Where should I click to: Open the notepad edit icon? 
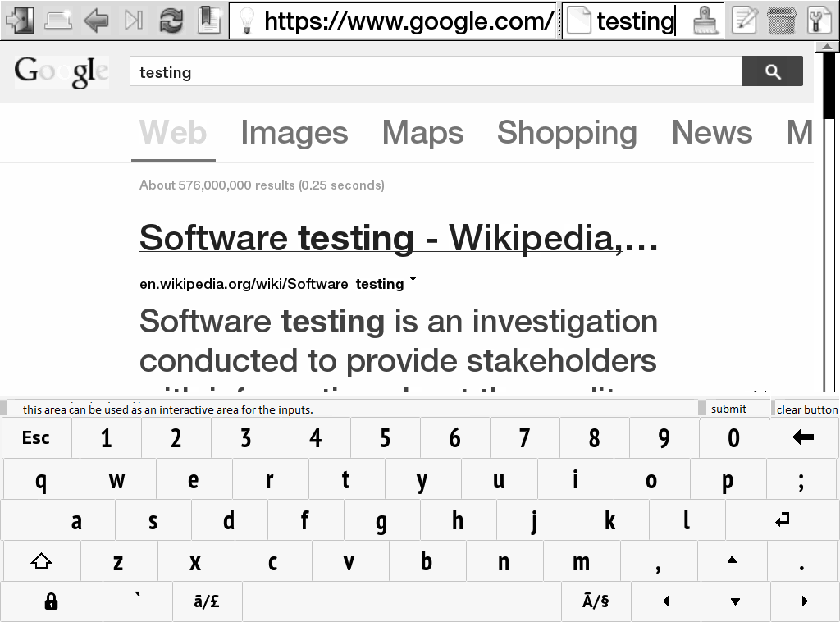[x=744, y=20]
